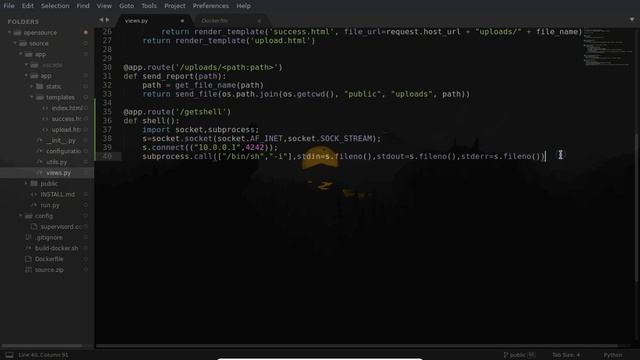
Task: Click the public branch name in status bar
Action: pos(518,355)
